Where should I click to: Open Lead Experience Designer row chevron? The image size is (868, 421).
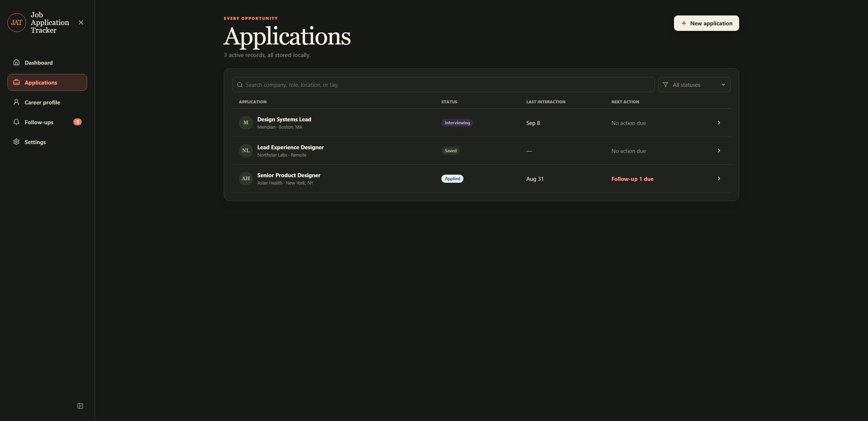click(x=719, y=150)
